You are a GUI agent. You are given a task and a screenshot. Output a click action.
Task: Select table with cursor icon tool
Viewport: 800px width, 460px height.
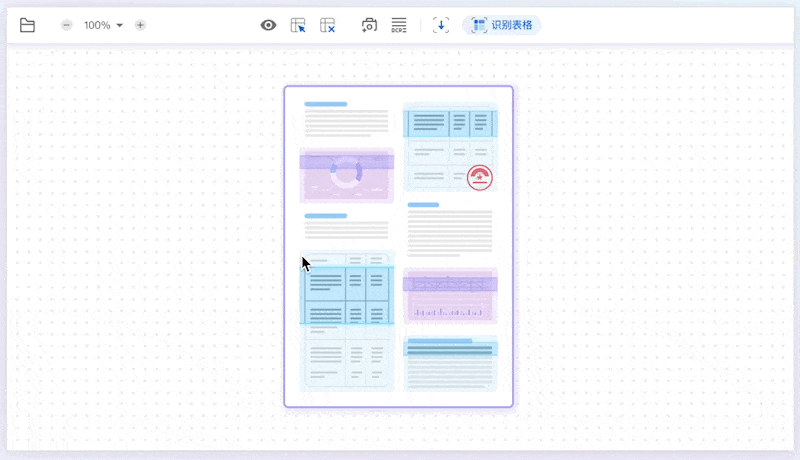(x=298, y=25)
